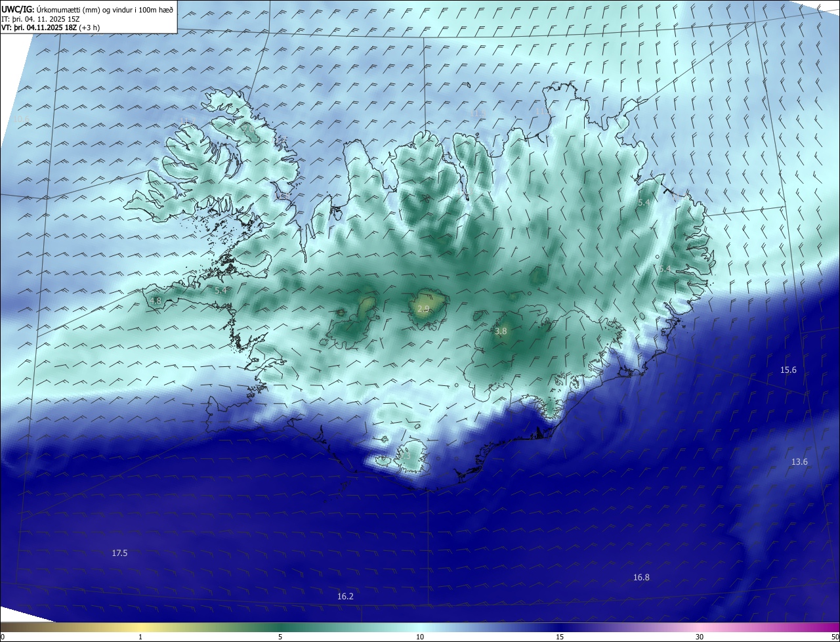
Task: Pick the yellow band of the color scale
Action: [140, 627]
